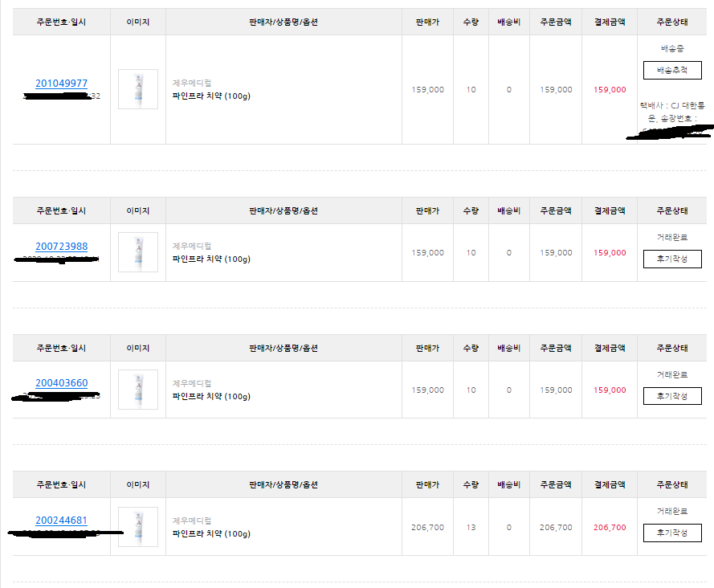The width and height of the screenshot is (714, 588).
Task: Click 후기작성 button for order 200244681
Action: (x=672, y=533)
